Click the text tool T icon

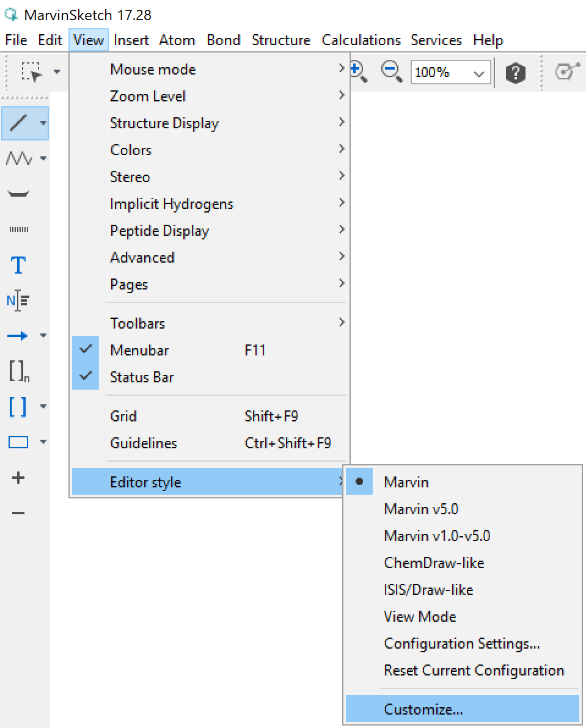[x=18, y=266]
